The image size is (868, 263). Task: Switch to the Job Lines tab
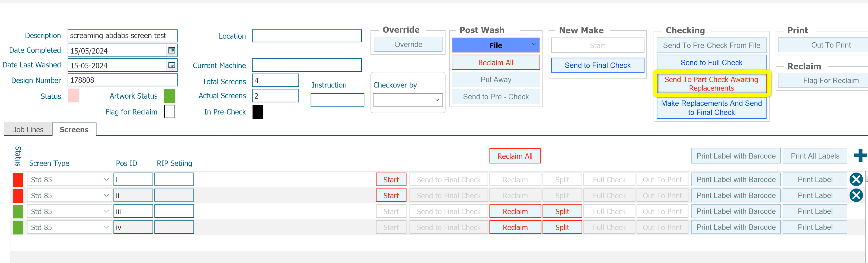click(x=28, y=129)
